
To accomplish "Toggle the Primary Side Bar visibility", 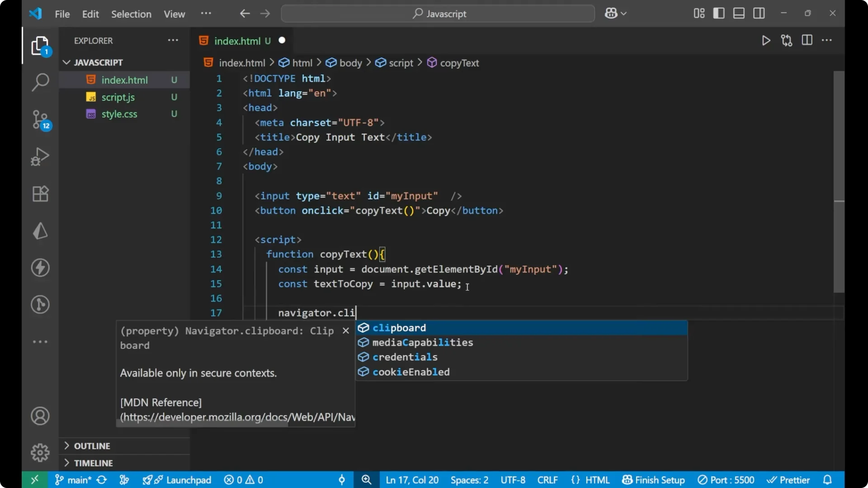I will (x=719, y=13).
